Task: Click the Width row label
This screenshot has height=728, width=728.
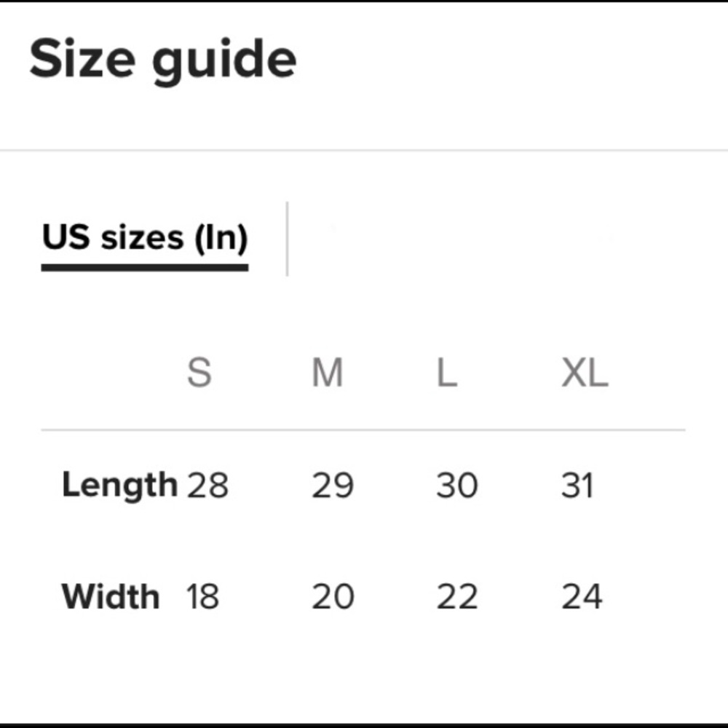Action: 111,596
